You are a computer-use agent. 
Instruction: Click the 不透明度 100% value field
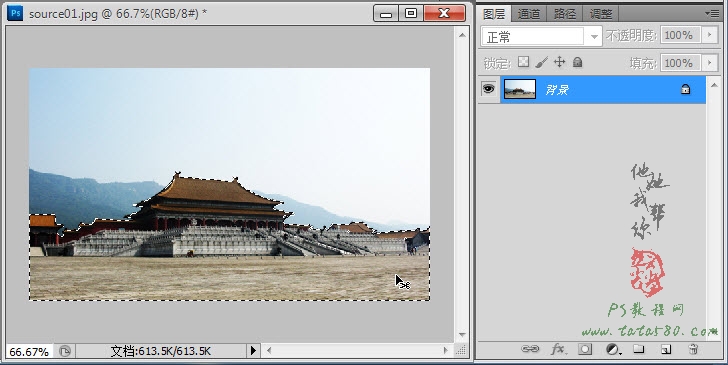coord(681,35)
